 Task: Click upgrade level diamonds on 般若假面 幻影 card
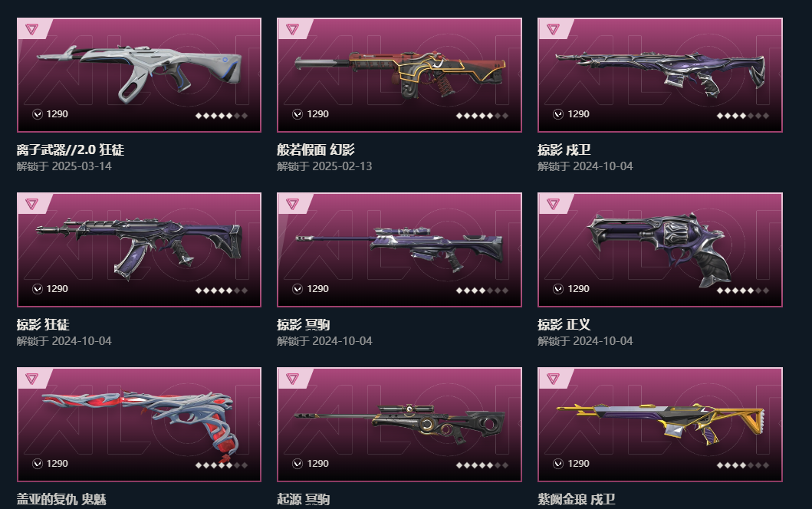tap(482, 116)
